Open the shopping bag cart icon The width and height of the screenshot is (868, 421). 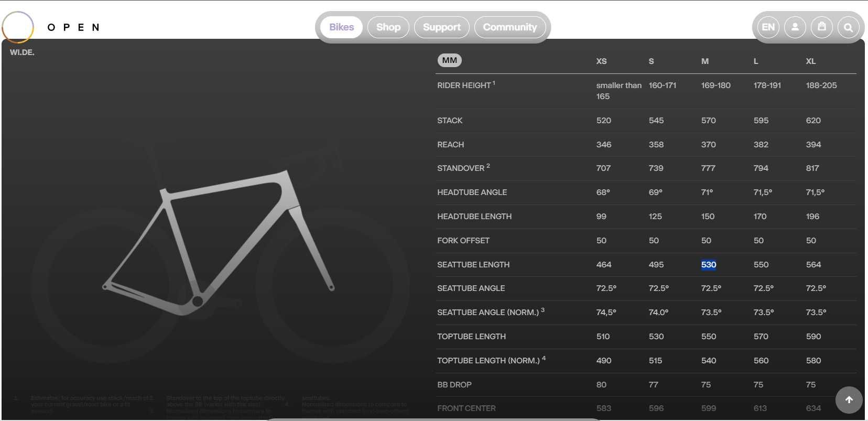822,27
